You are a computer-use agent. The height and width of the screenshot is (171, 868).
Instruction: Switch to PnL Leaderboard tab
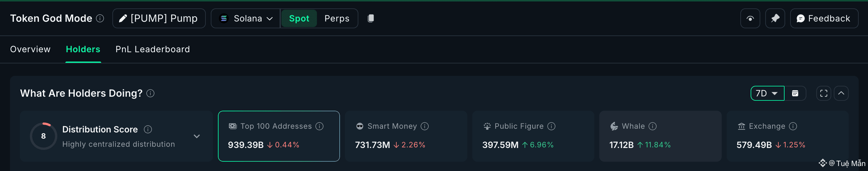click(153, 49)
